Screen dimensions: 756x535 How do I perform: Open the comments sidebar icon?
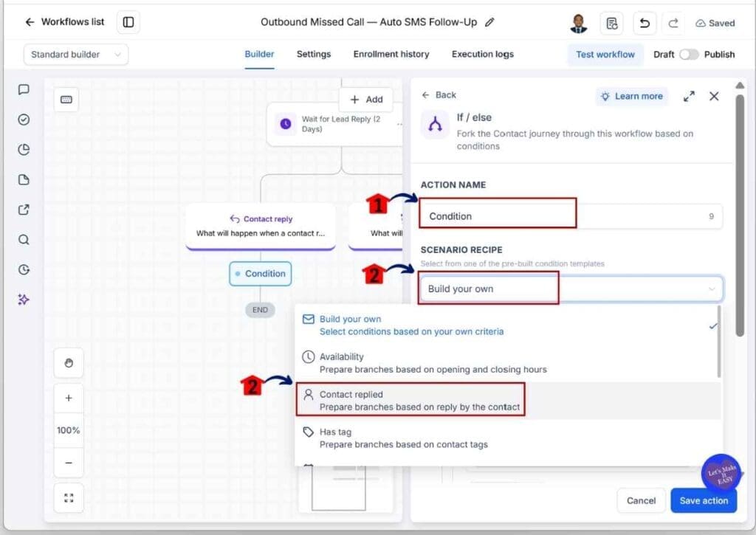pyautogui.click(x=24, y=89)
